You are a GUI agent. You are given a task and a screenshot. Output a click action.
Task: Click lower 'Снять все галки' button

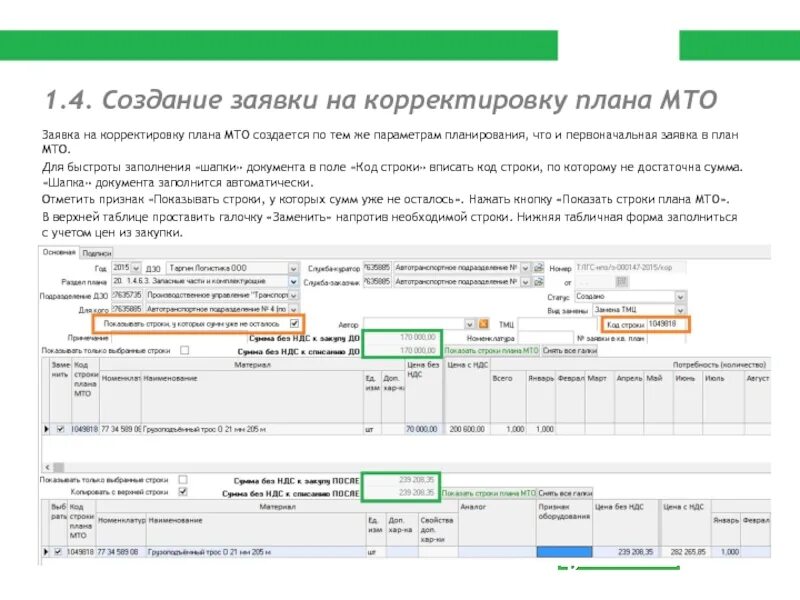[x=565, y=493]
